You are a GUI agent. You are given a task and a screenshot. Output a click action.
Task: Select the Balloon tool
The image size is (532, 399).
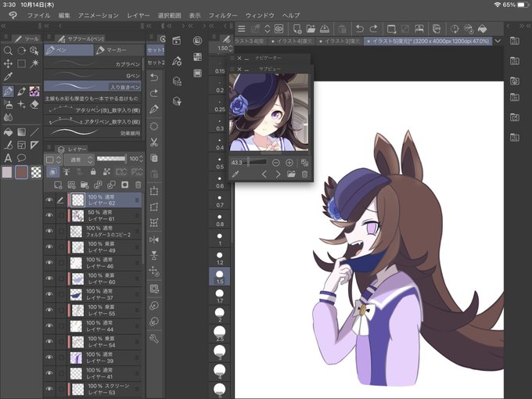pos(21,158)
